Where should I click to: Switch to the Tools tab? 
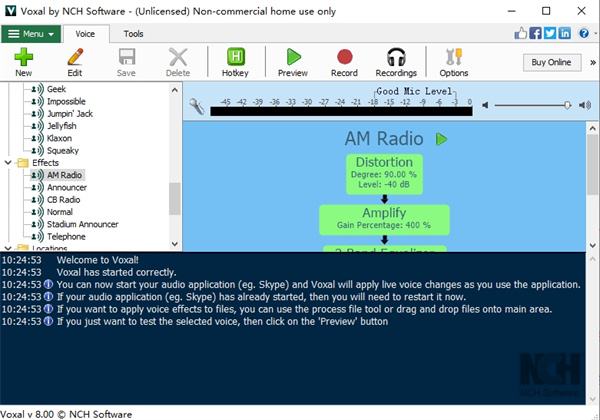click(133, 34)
